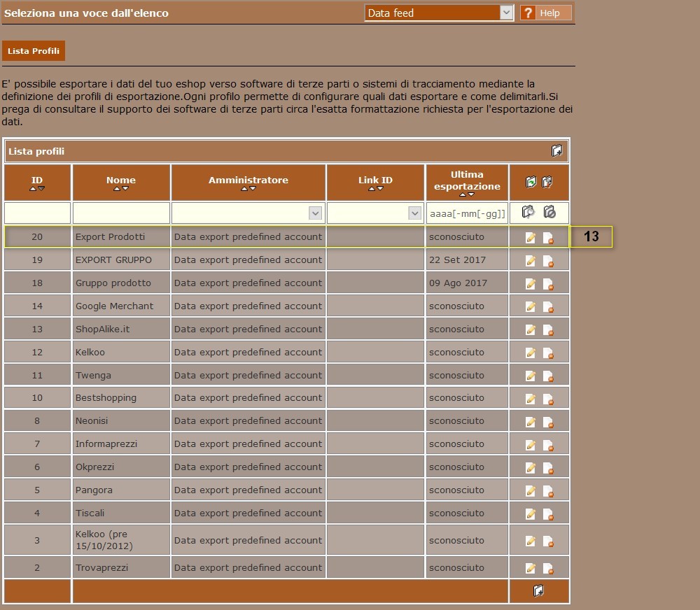Edit the Bestshopping profile

click(531, 399)
